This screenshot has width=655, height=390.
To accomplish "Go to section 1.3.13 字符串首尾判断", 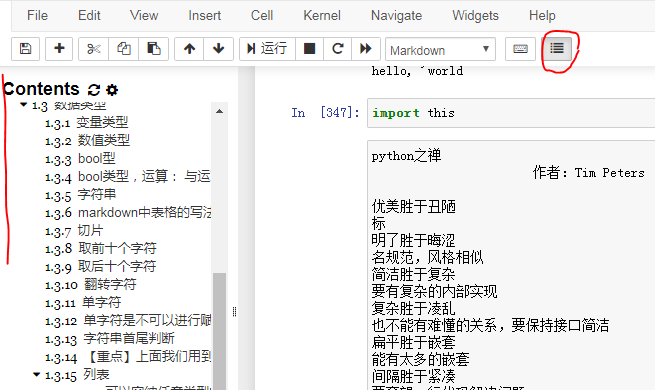I will tap(109, 338).
